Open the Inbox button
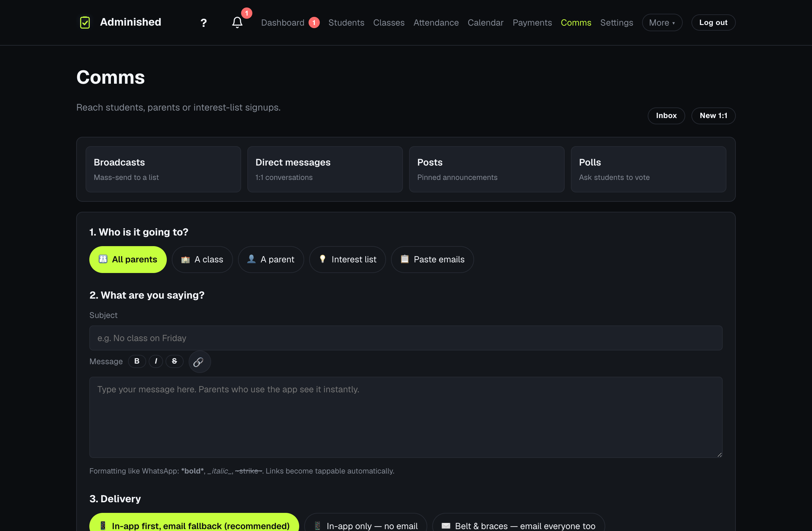Screen dimensions: 812x531 coord(666,116)
